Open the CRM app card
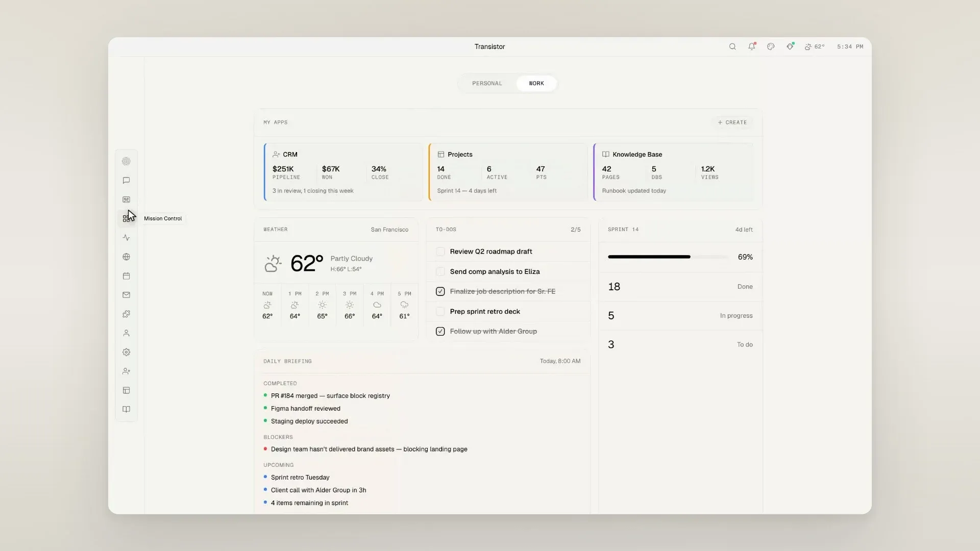Image resolution: width=980 pixels, height=551 pixels. click(343, 172)
